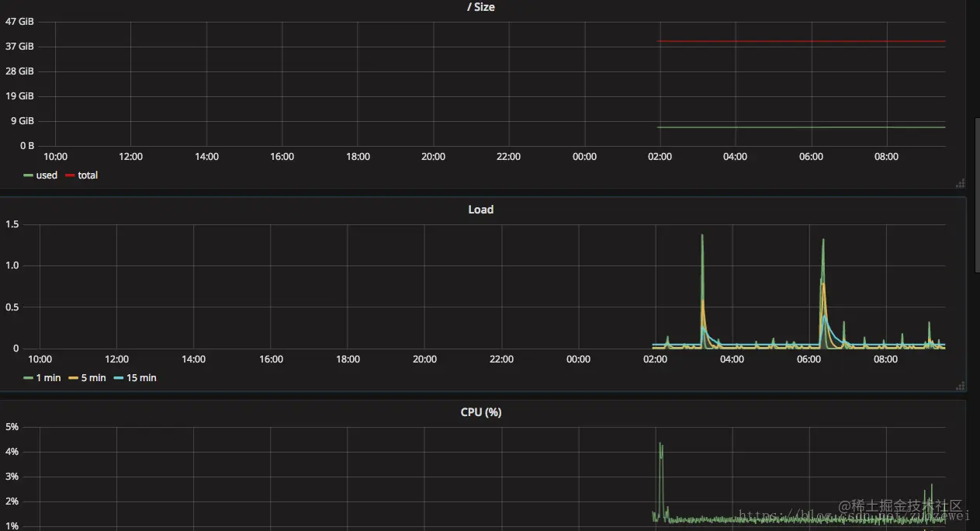
Task: Click the "0 B" axis label
Action: (26, 146)
